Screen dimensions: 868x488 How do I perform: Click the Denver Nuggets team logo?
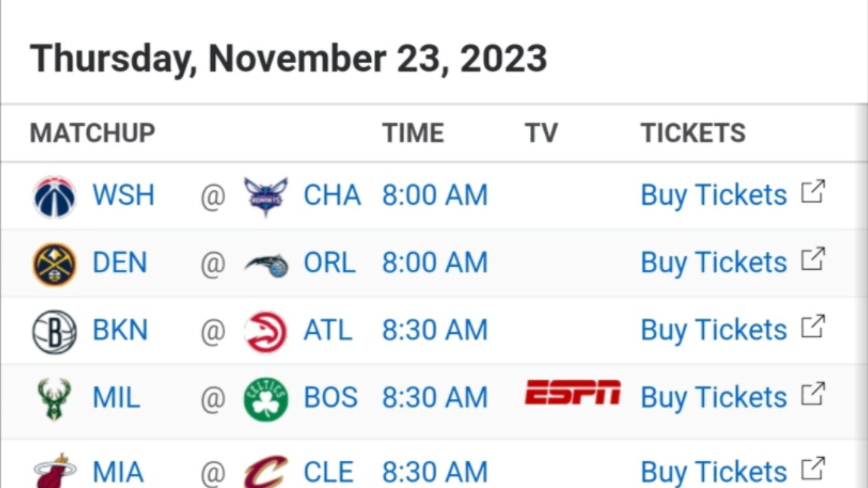click(x=54, y=264)
